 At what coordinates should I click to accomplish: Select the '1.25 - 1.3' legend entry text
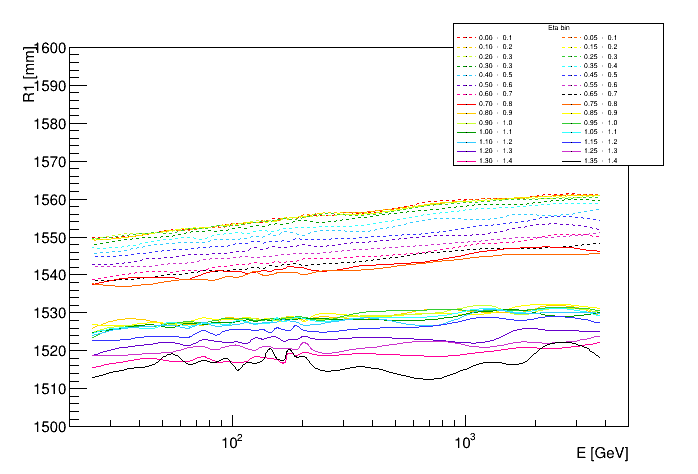(601, 151)
